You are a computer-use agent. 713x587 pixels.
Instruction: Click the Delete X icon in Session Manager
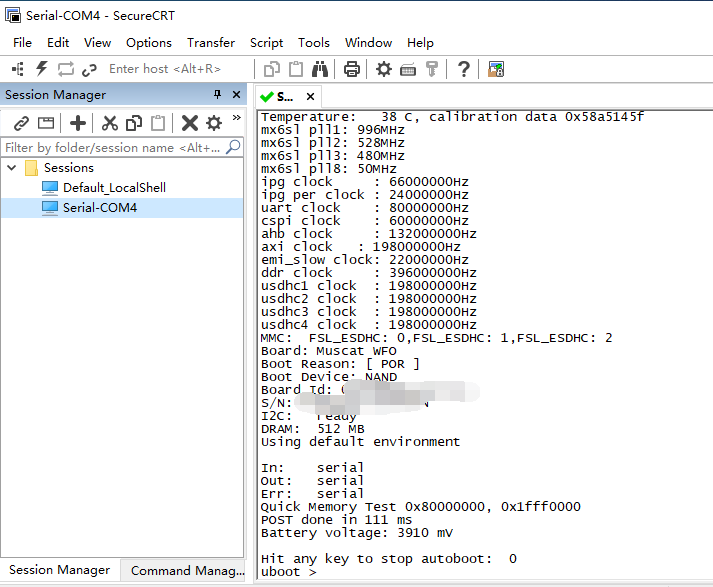point(190,123)
